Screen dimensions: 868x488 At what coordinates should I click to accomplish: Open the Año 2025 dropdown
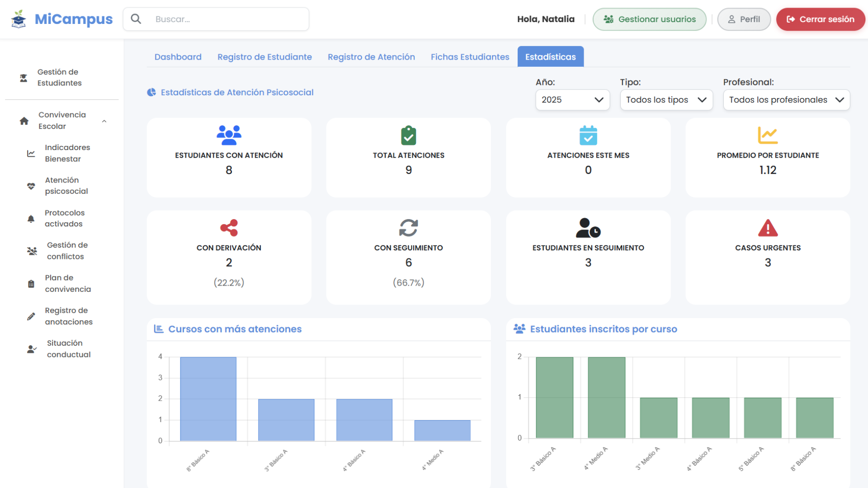pyautogui.click(x=572, y=100)
